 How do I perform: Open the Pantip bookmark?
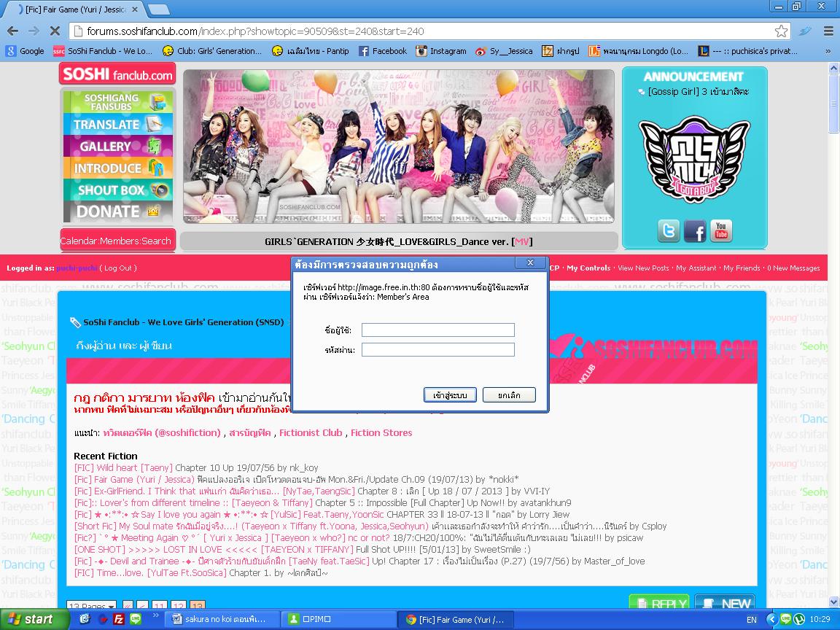pos(310,51)
